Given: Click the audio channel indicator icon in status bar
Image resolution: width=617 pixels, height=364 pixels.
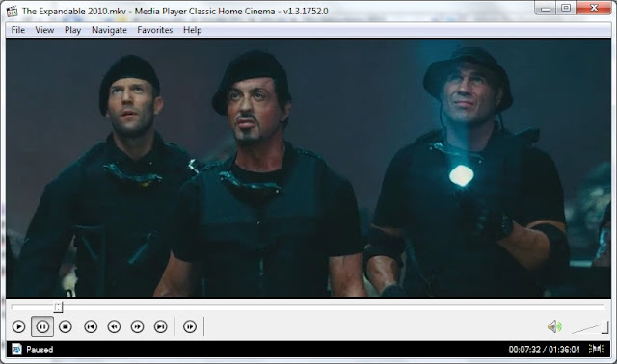Looking at the screenshot, I should (x=597, y=349).
